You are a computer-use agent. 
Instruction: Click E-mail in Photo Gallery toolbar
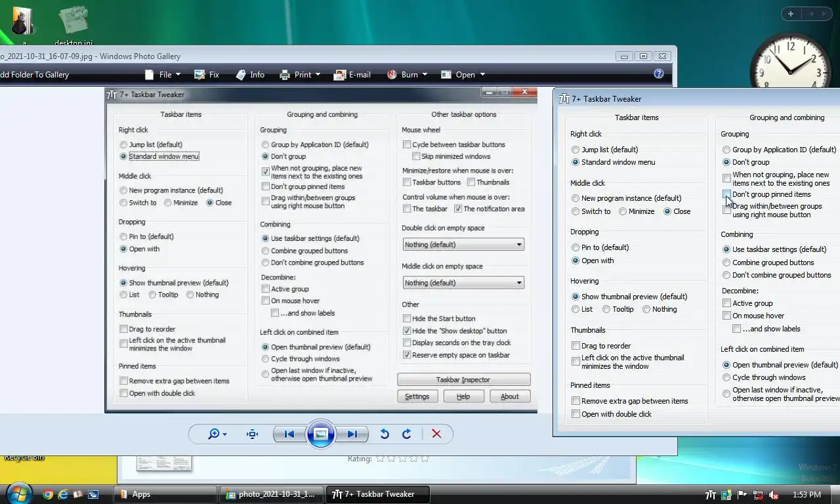tap(352, 75)
